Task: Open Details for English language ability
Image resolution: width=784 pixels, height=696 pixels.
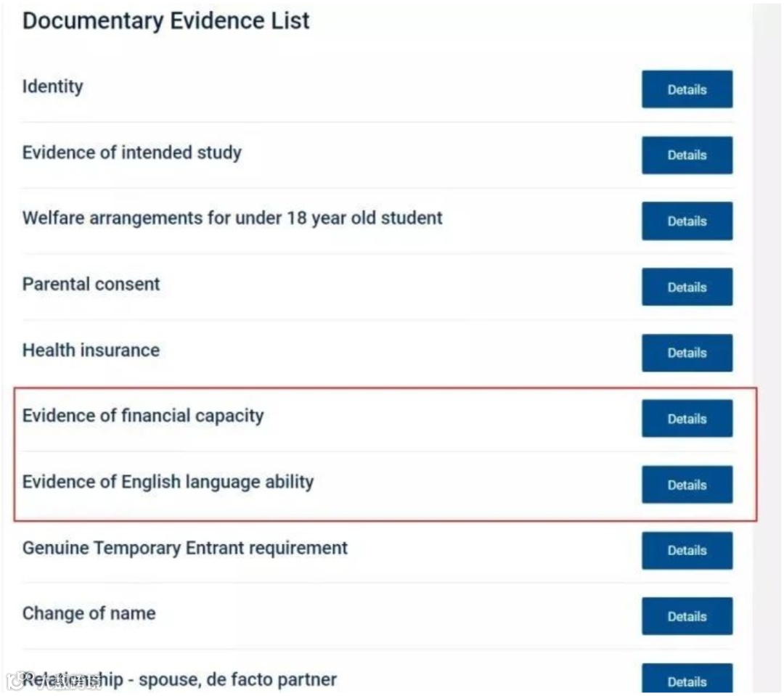Action: 687,485
